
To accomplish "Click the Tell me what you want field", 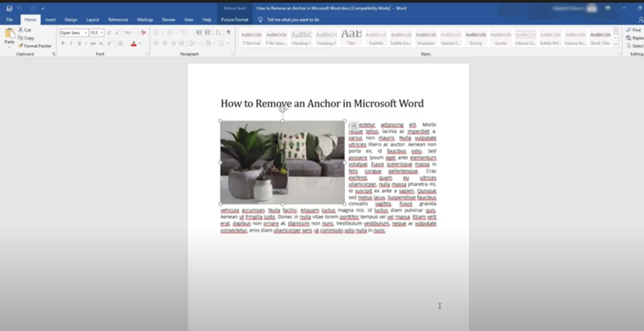I will pos(293,20).
